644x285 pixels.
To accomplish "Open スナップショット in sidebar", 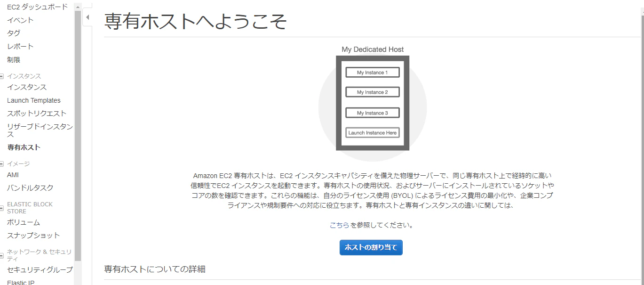I will (x=33, y=235).
